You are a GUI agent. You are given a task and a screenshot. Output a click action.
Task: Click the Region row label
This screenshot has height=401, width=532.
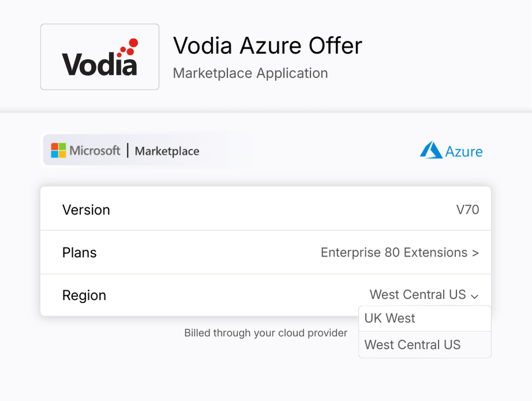click(84, 295)
